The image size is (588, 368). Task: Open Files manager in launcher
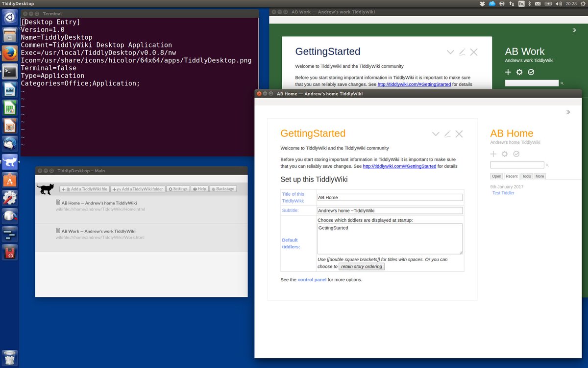(x=10, y=35)
